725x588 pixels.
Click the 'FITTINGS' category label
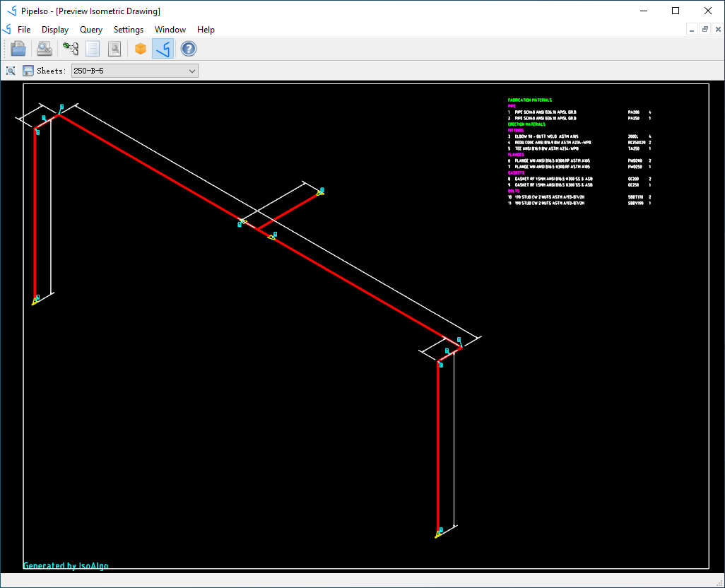coord(516,130)
